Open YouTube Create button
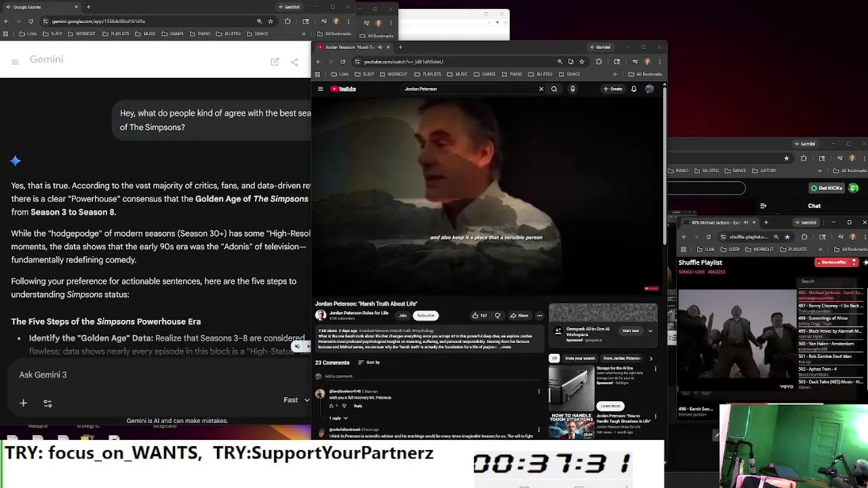This screenshot has width=868, height=488. click(x=613, y=89)
